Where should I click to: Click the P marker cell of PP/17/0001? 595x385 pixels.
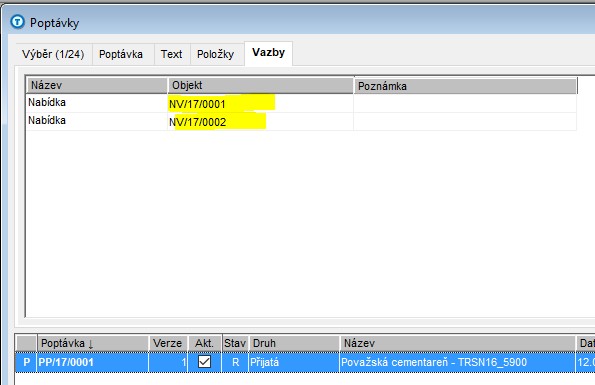pyautogui.click(x=26, y=362)
